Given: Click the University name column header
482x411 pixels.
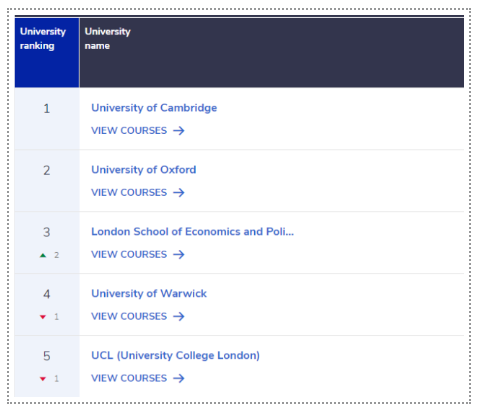Looking at the screenshot, I should coord(272,52).
